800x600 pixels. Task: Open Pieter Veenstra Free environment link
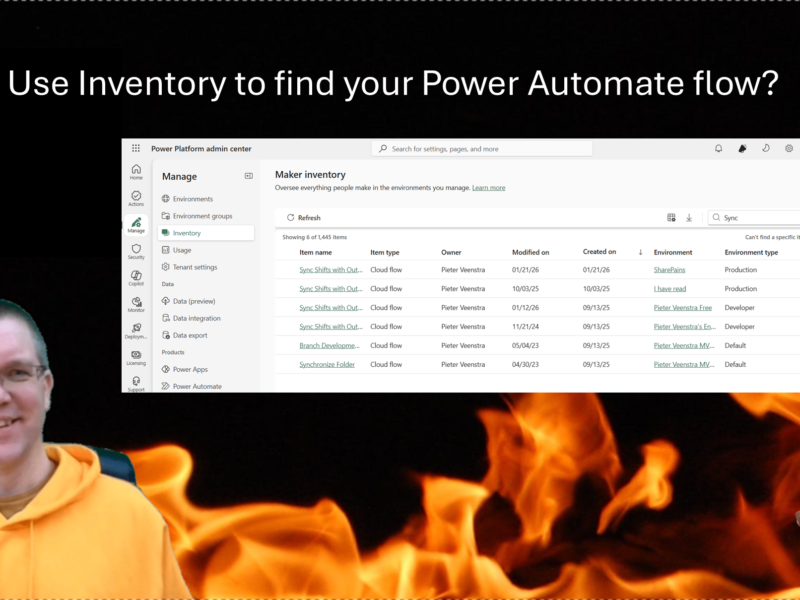pos(683,307)
